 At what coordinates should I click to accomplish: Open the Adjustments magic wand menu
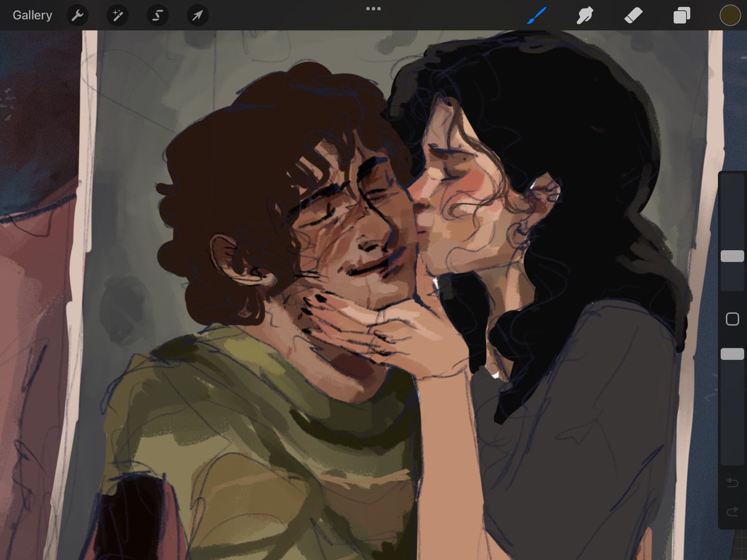click(117, 15)
